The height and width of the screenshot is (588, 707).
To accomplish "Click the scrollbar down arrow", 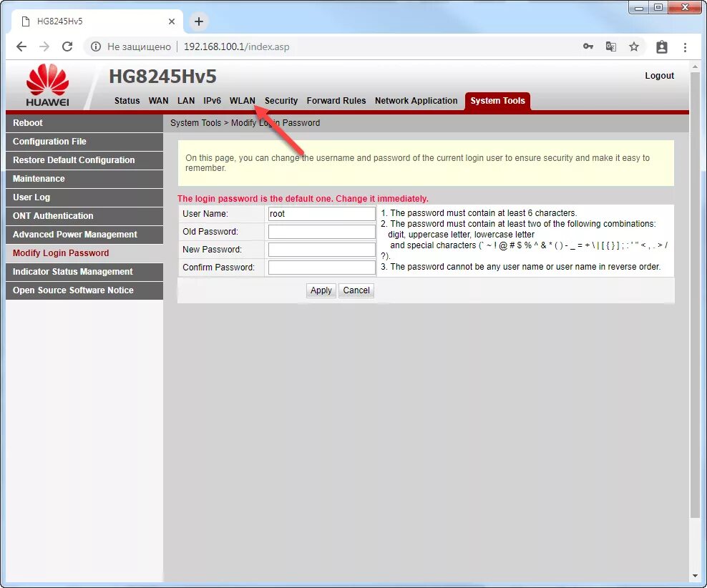I will click(695, 577).
